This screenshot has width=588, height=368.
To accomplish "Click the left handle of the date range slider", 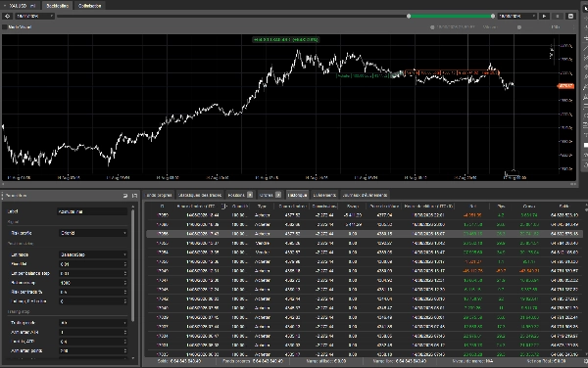I will 409,16.
